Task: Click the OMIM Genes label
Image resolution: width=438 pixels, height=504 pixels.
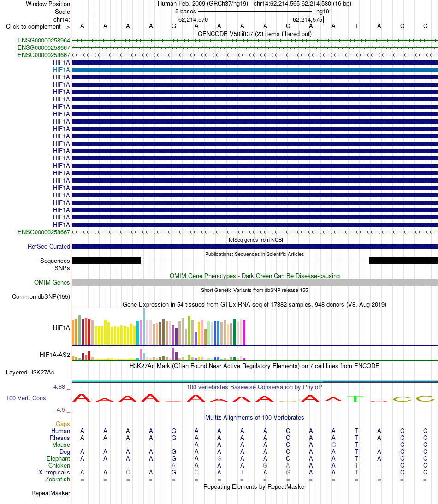Action: pyautogui.click(x=52, y=283)
